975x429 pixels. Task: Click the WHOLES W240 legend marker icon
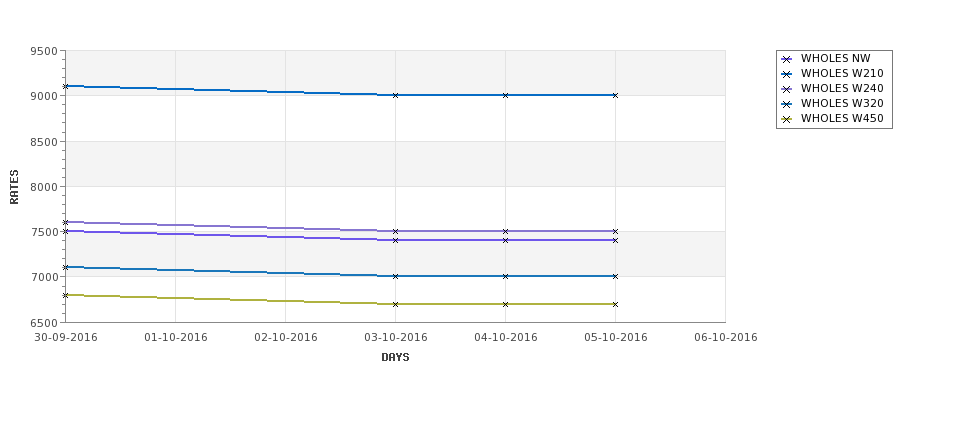787,89
